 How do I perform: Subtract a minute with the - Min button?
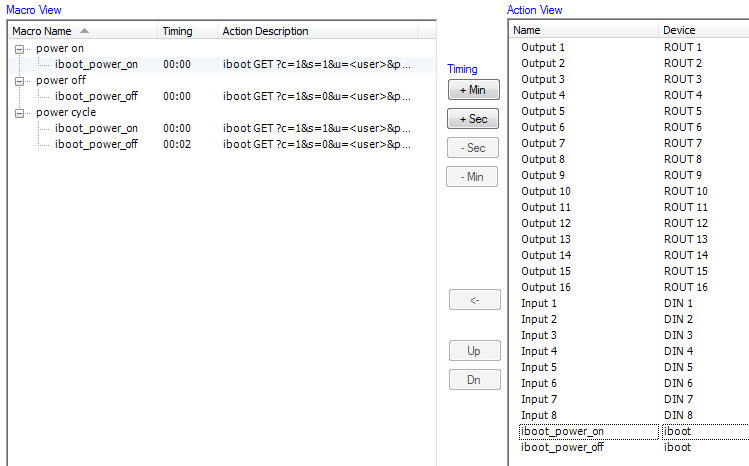(x=472, y=177)
